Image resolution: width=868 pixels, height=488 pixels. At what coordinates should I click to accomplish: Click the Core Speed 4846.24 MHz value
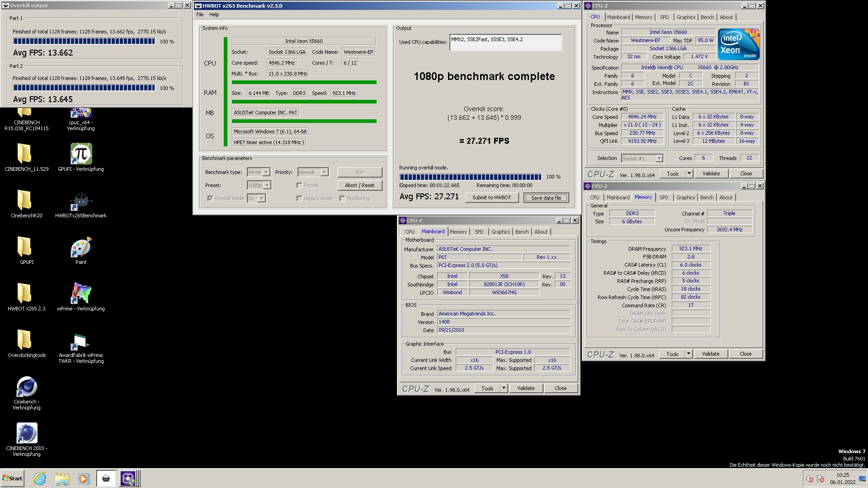[x=642, y=117]
